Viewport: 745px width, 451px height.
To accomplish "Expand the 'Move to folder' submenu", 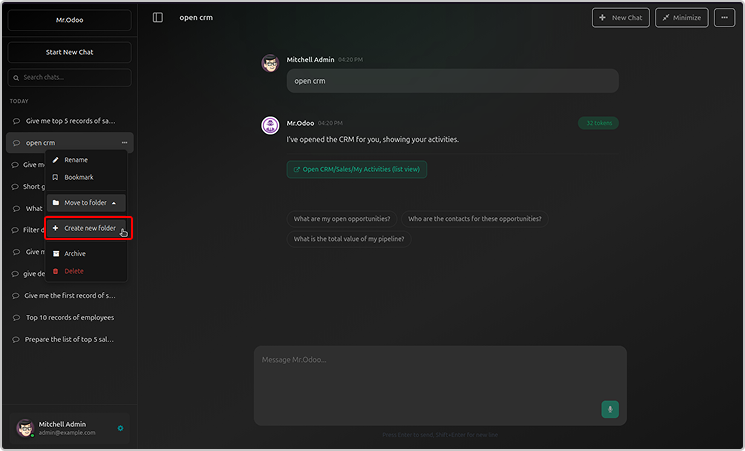I will 87,203.
